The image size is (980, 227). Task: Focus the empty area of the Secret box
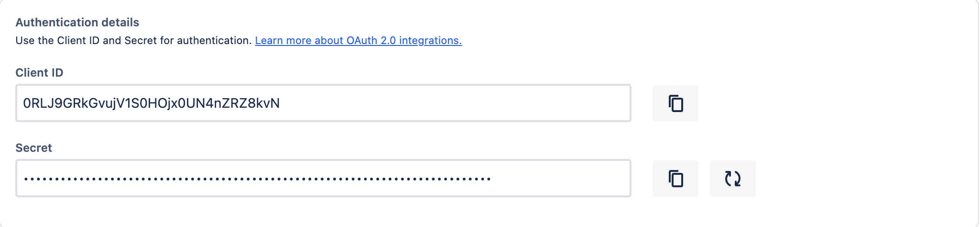tap(559, 179)
